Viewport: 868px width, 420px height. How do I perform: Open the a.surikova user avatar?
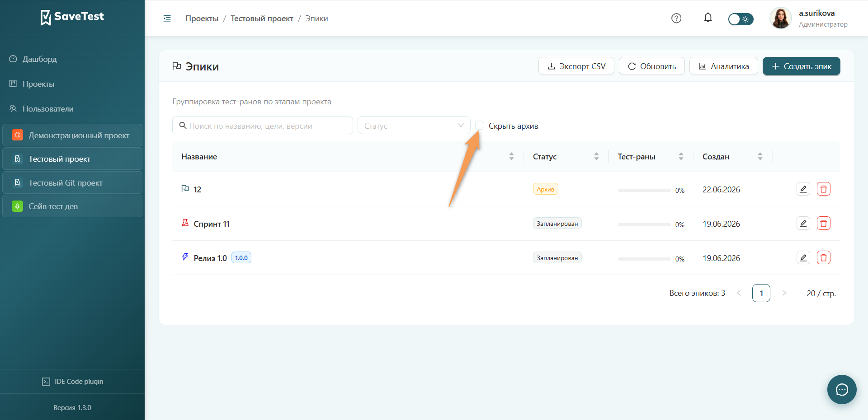coord(781,19)
